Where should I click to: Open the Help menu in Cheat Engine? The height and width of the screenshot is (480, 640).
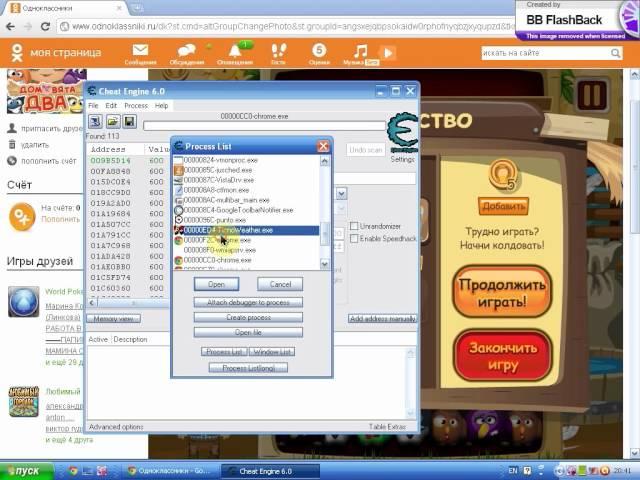coord(161,106)
